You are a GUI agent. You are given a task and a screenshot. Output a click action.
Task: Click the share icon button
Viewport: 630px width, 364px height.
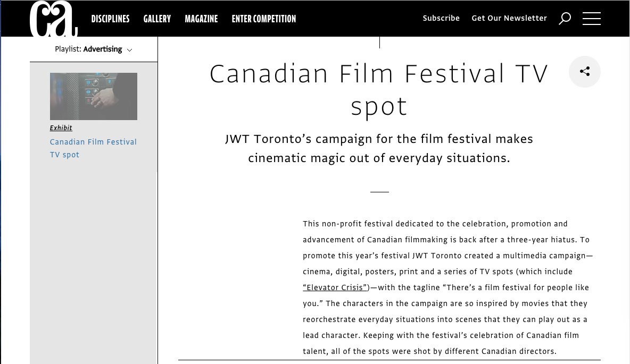(585, 71)
